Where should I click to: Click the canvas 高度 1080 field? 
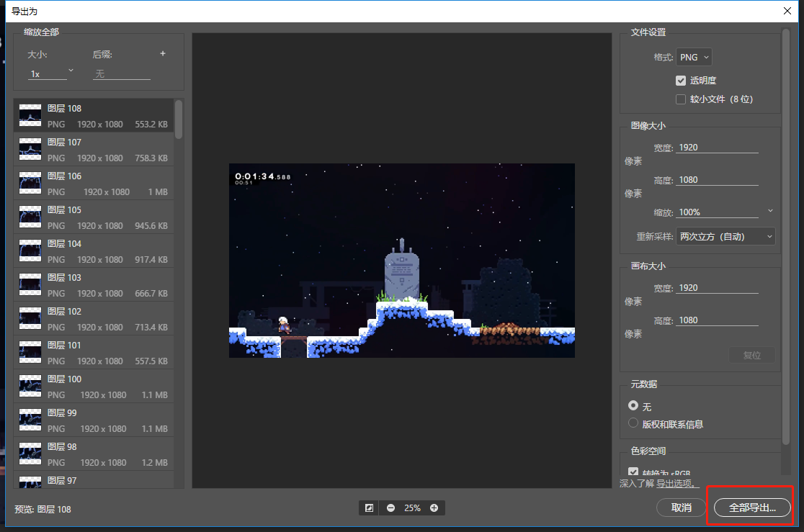(x=717, y=320)
